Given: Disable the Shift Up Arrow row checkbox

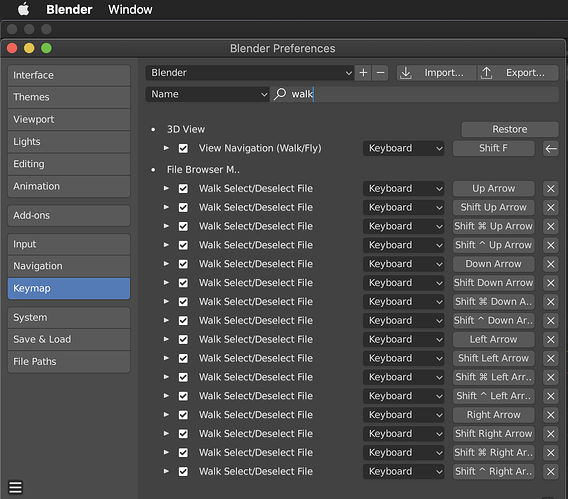Looking at the screenshot, I should click(x=183, y=207).
